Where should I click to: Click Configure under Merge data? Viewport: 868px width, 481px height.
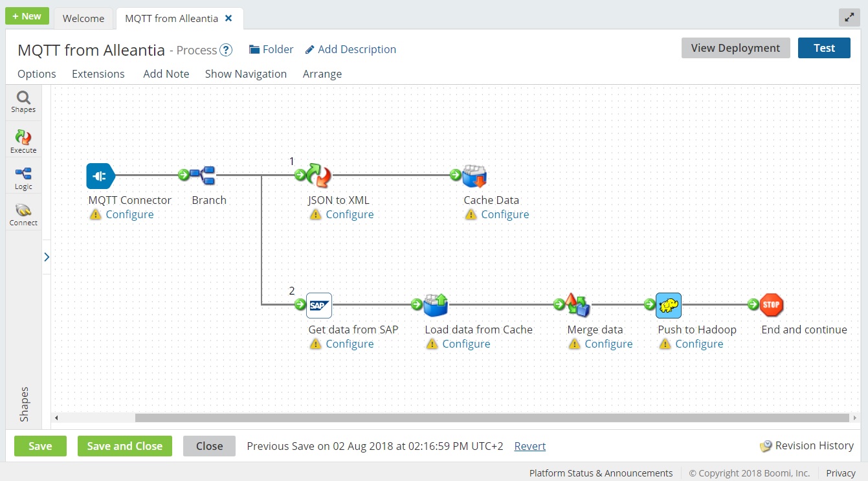point(608,344)
